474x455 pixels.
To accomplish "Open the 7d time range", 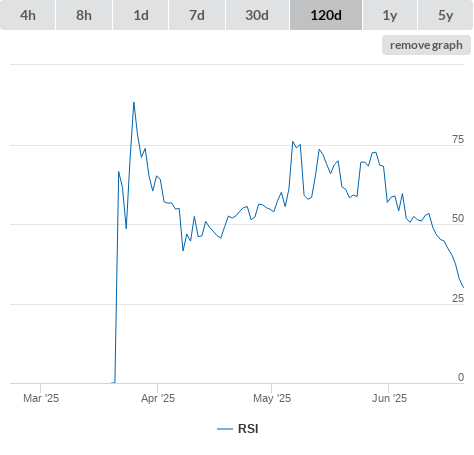I will (197, 15).
